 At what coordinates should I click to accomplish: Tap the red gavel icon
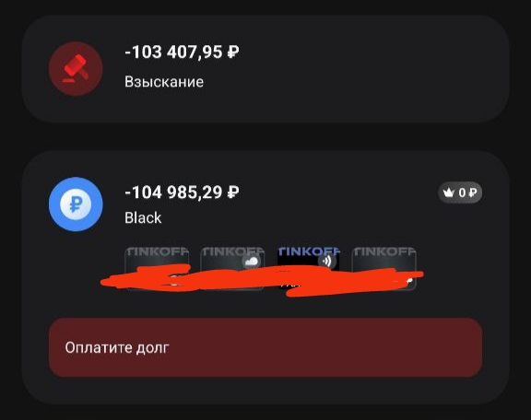click(76, 69)
